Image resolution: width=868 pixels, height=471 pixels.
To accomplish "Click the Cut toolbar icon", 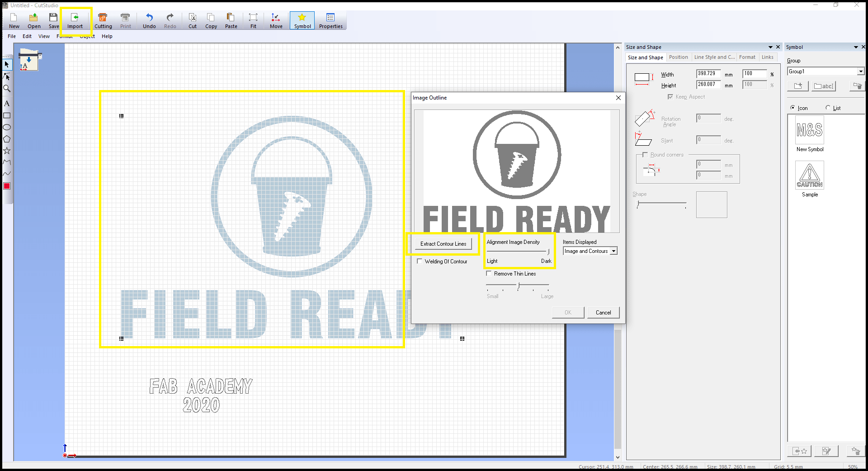I will tap(193, 20).
